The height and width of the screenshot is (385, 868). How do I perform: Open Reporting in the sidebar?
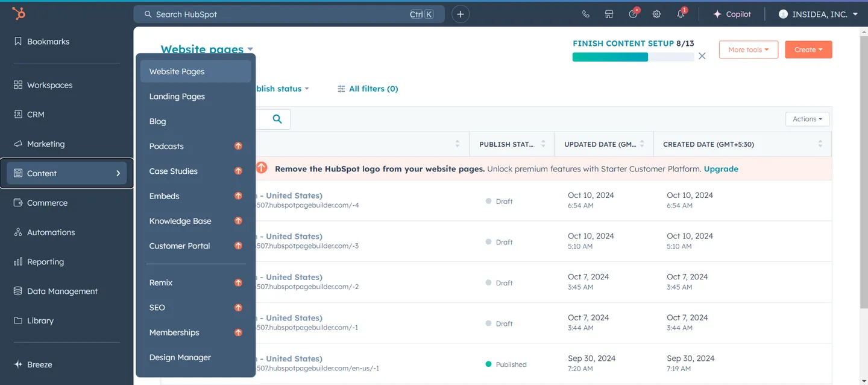point(39,262)
